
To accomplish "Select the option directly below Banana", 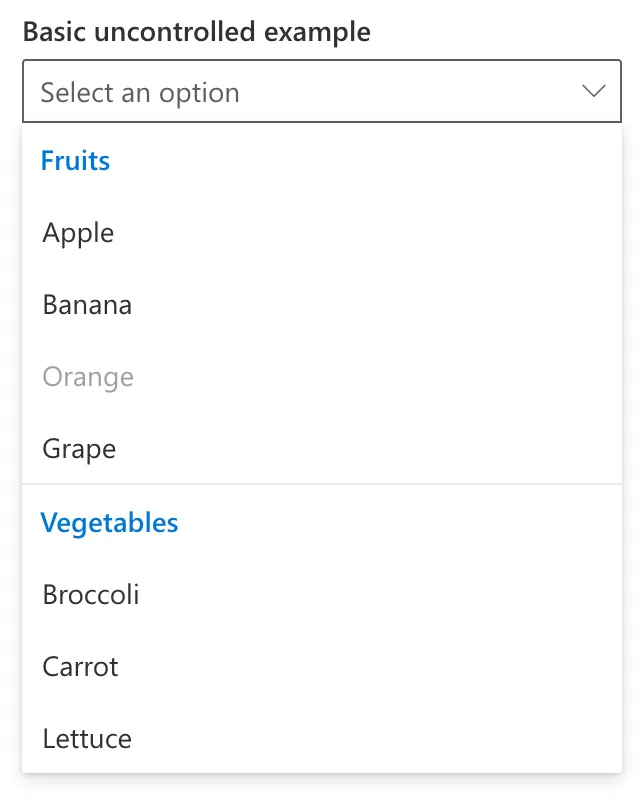I will 88,377.
